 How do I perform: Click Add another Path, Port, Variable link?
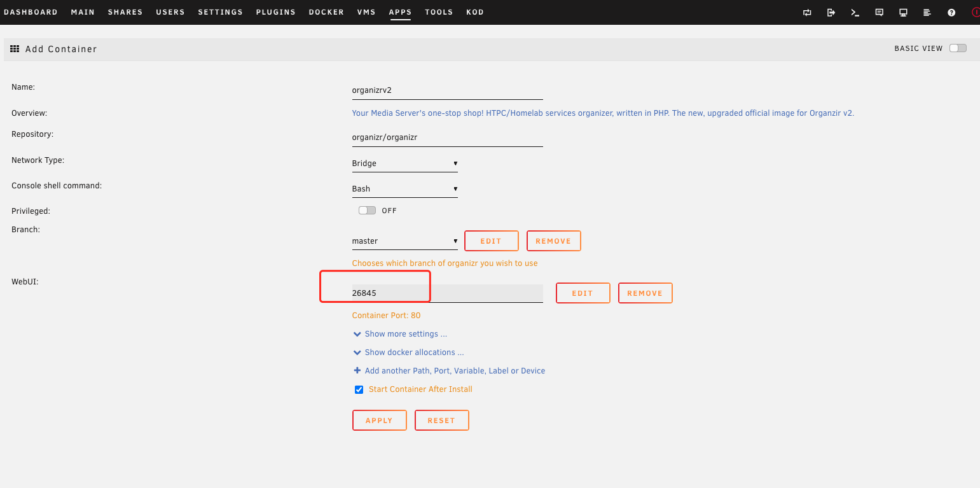point(454,371)
